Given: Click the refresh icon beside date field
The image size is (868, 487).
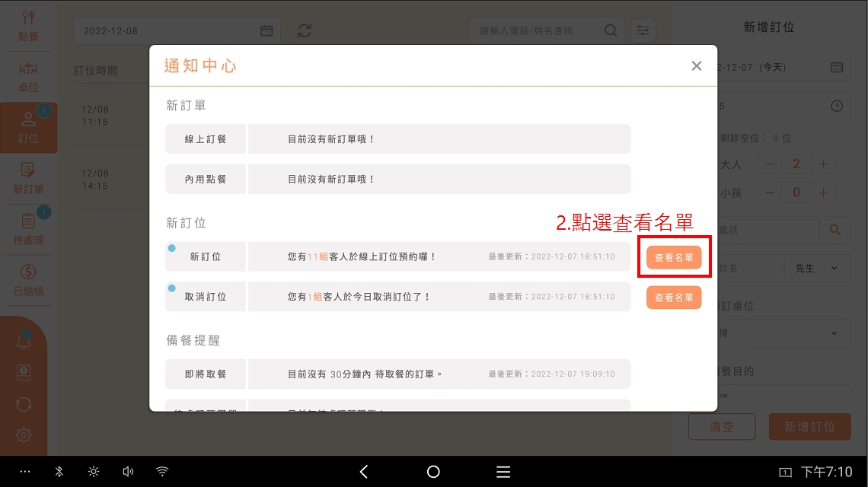Looking at the screenshot, I should point(305,30).
